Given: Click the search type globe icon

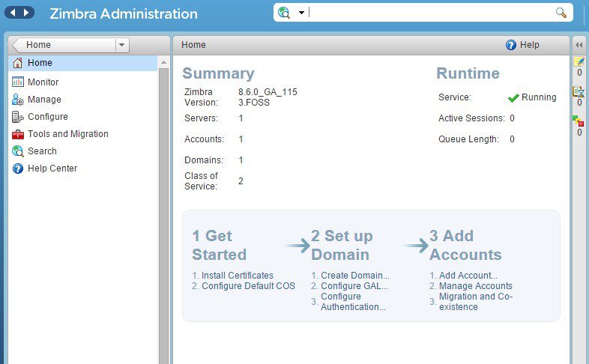Looking at the screenshot, I should click(284, 13).
